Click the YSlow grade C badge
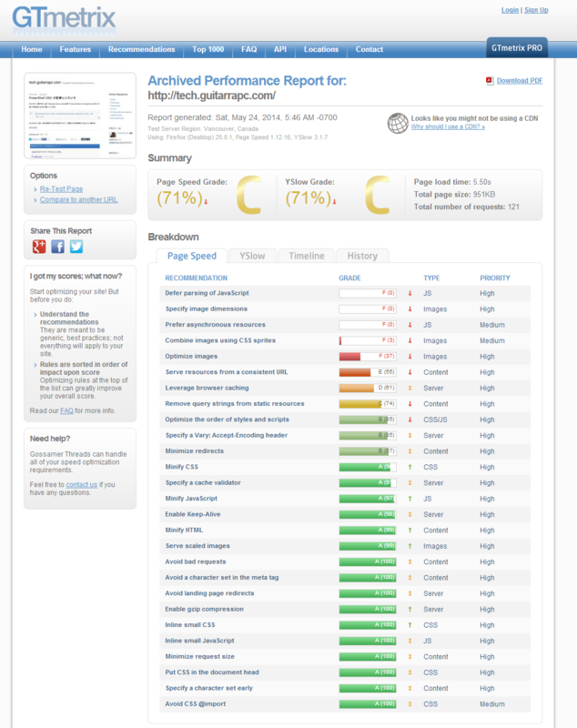This screenshot has height=728, width=577. point(378,195)
